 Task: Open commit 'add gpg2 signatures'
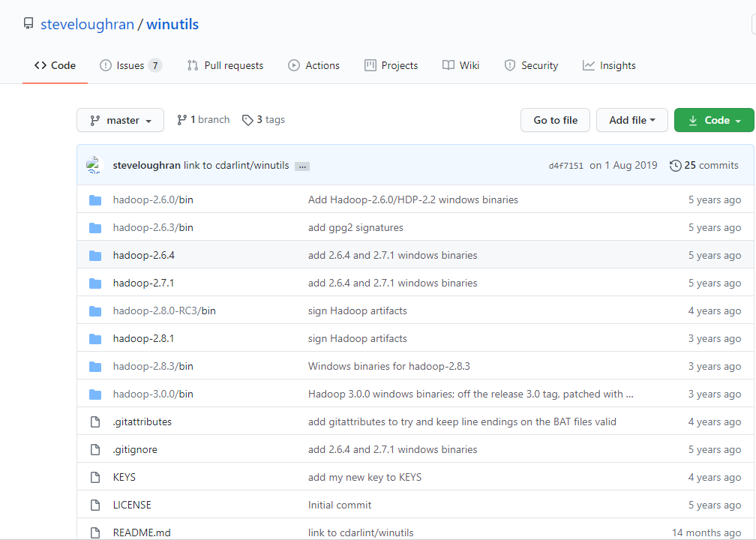pos(355,227)
